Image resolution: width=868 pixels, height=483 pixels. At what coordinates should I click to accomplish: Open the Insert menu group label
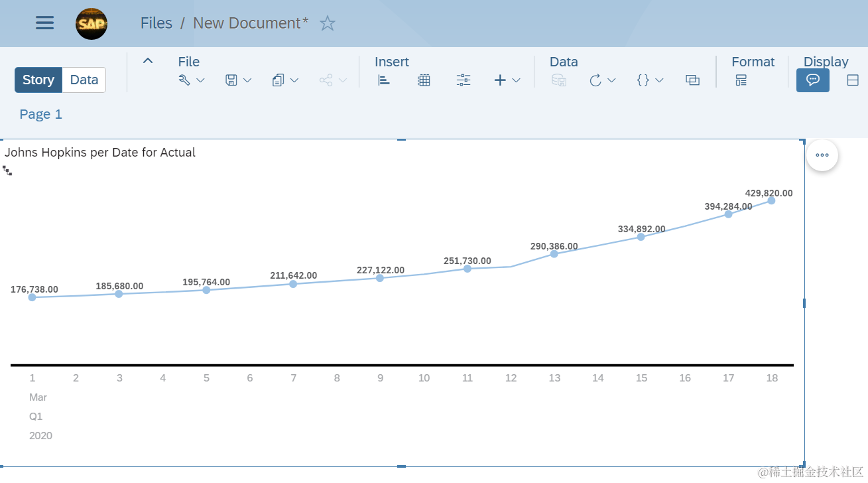(x=392, y=62)
